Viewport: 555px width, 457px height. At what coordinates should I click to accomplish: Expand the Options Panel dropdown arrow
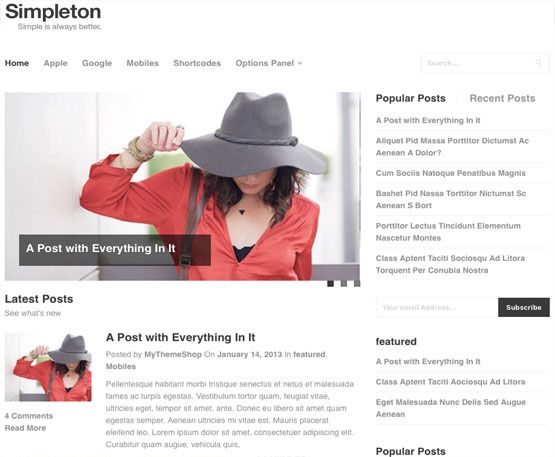300,63
